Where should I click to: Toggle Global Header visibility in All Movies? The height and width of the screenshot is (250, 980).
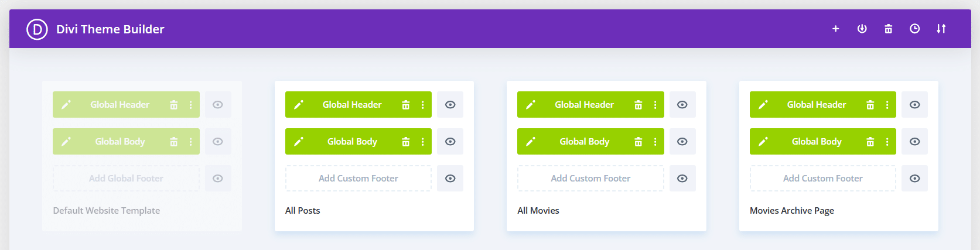682,105
